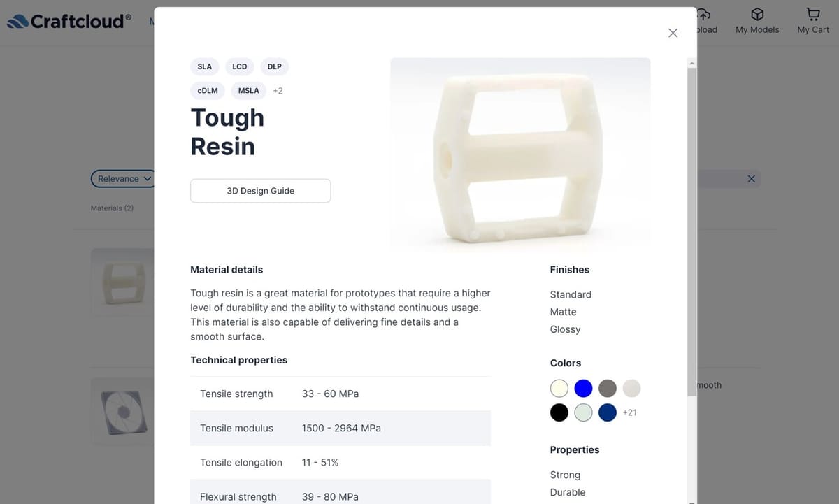Screen dimensions: 839x504
Task: Open My Models cube icon
Action: click(757, 14)
